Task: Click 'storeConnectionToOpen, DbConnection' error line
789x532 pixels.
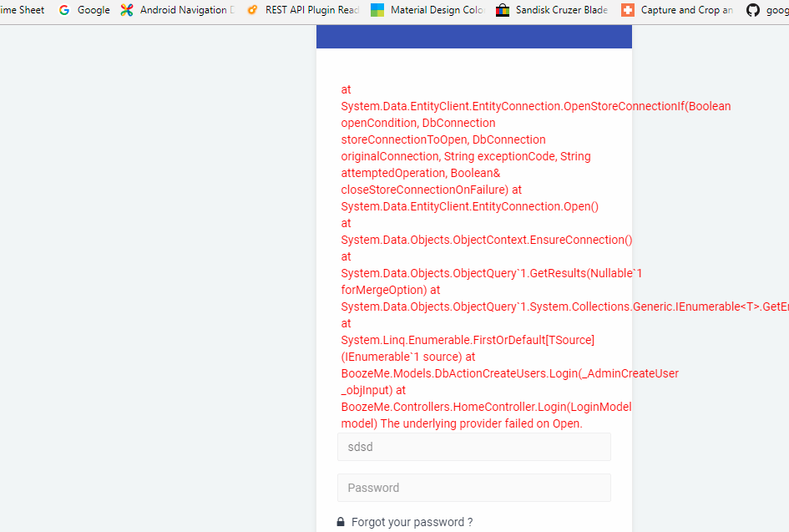Action: (443, 139)
